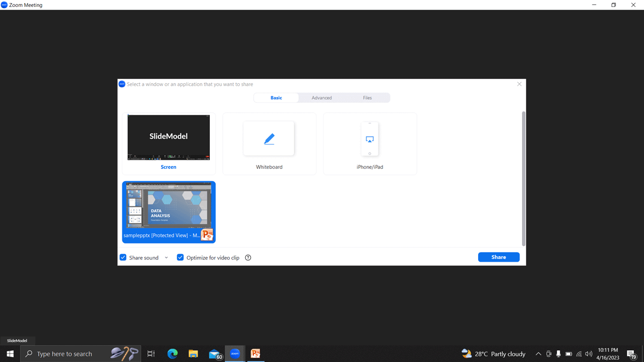Open File Explorer from taskbar
The width and height of the screenshot is (644, 362).
click(x=193, y=354)
